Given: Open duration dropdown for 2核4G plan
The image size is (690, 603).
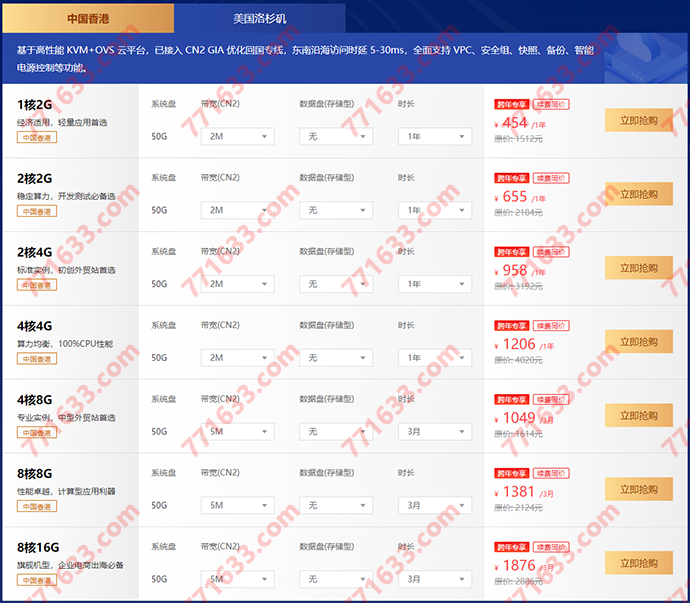Looking at the screenshot, I should click(435, 284).
